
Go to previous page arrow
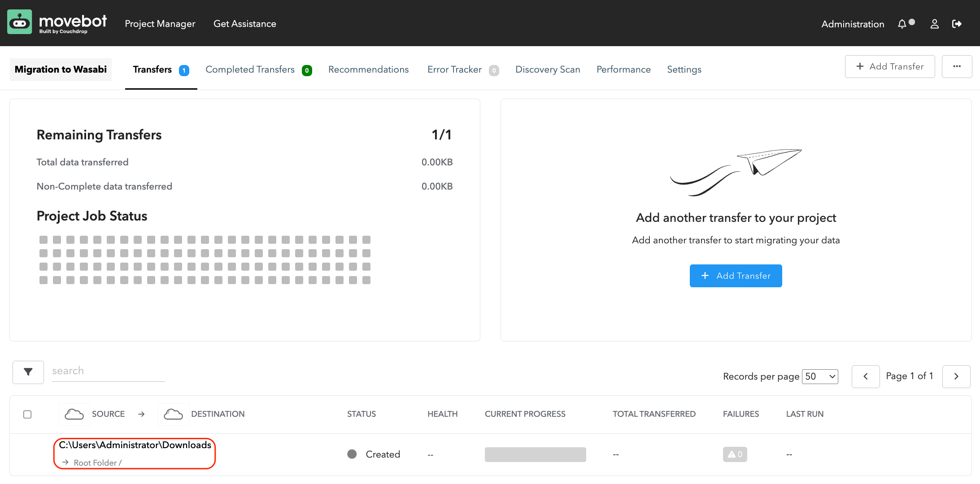866,376
